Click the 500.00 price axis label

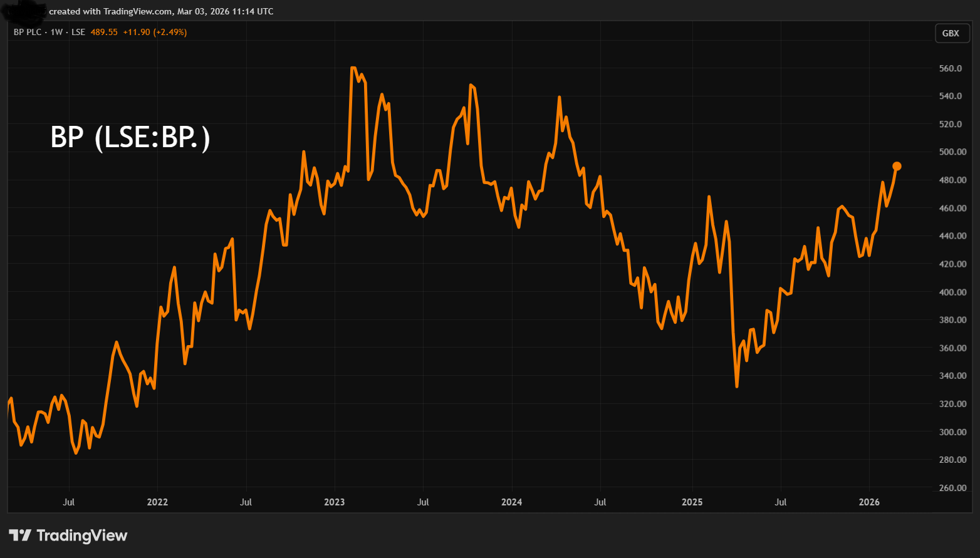[x=952, y=152]
